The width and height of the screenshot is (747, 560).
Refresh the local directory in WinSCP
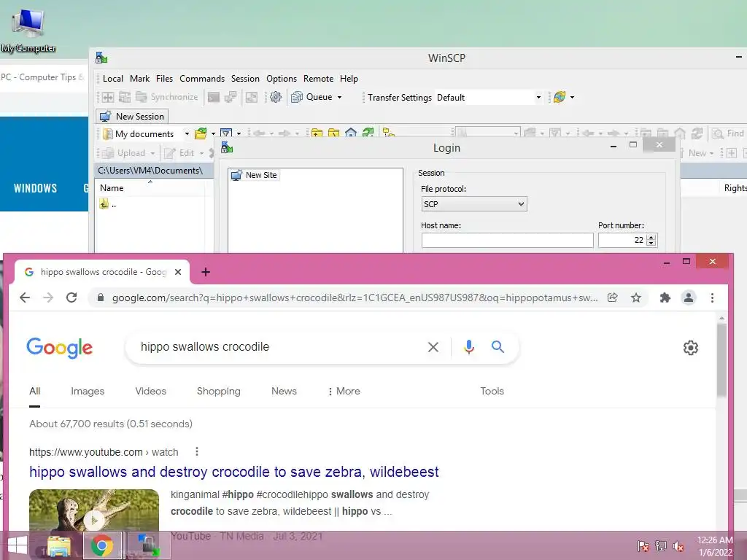368,134
